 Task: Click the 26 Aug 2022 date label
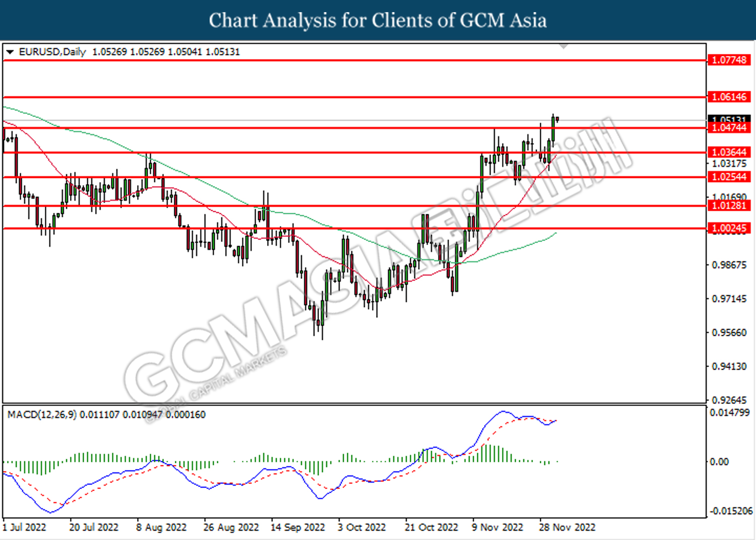tap(231, 527)
